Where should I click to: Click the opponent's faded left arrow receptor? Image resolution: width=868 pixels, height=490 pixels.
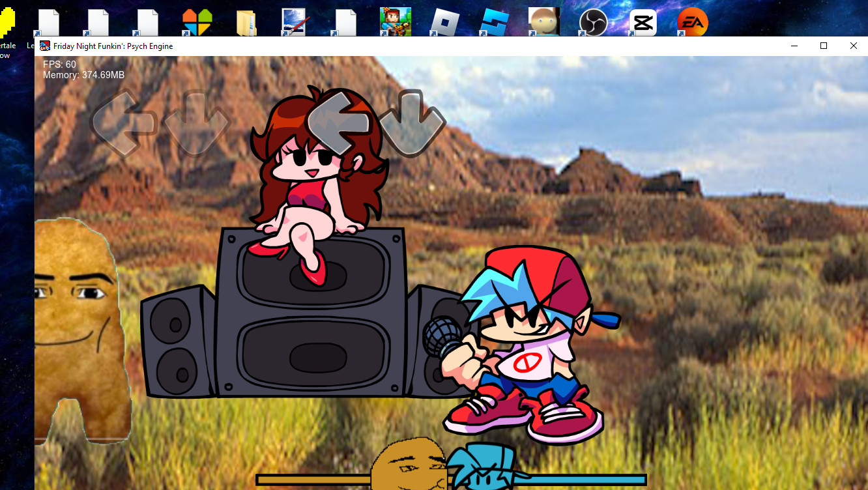click(x=123, y=122)
